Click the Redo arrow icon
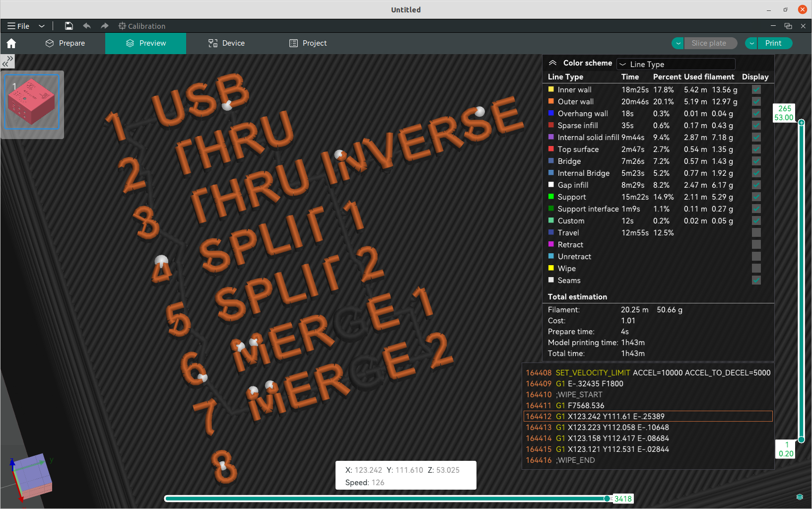This screenshot has width=812, height=509. (104, 26)
